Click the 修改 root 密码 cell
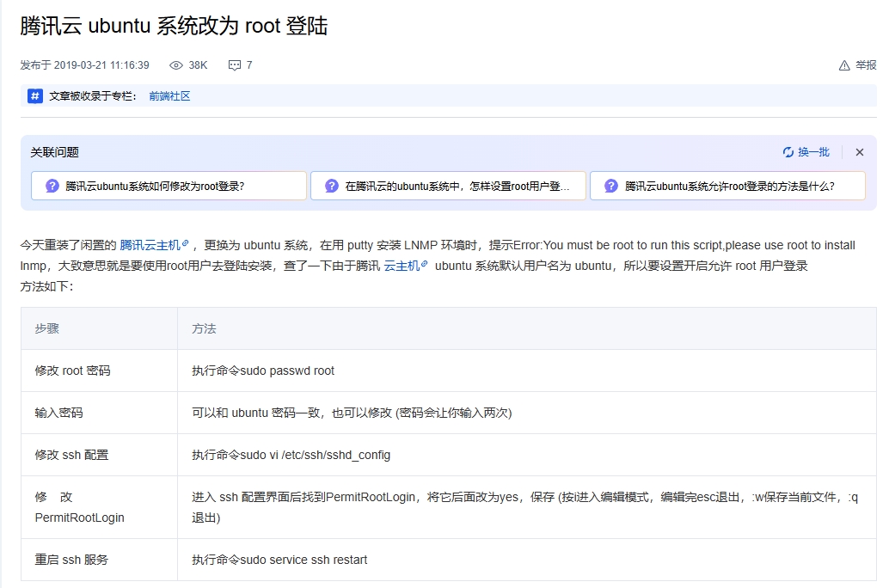This screenshot has width=889, height=588. pyautogui.click(x=99, y=371)
